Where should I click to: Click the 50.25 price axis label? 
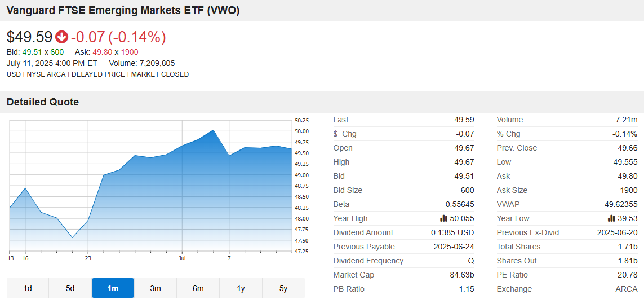(301, 121)
